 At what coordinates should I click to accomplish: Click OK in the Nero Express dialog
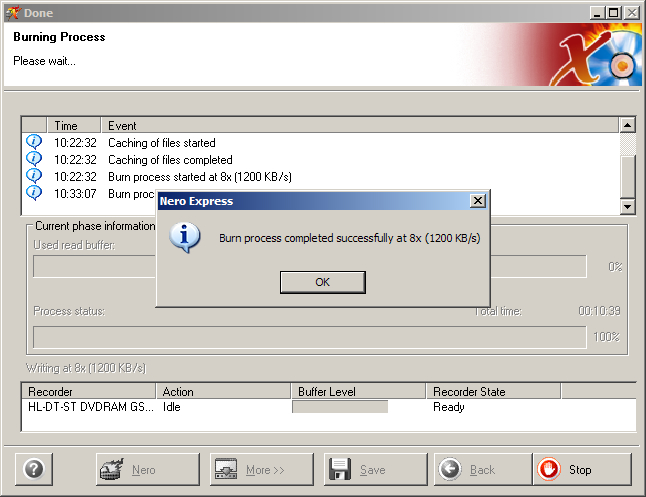(323, 282)
